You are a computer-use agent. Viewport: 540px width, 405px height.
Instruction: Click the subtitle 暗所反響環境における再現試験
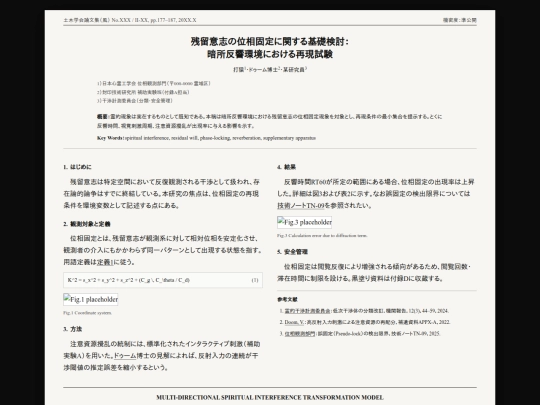(270, 54)
